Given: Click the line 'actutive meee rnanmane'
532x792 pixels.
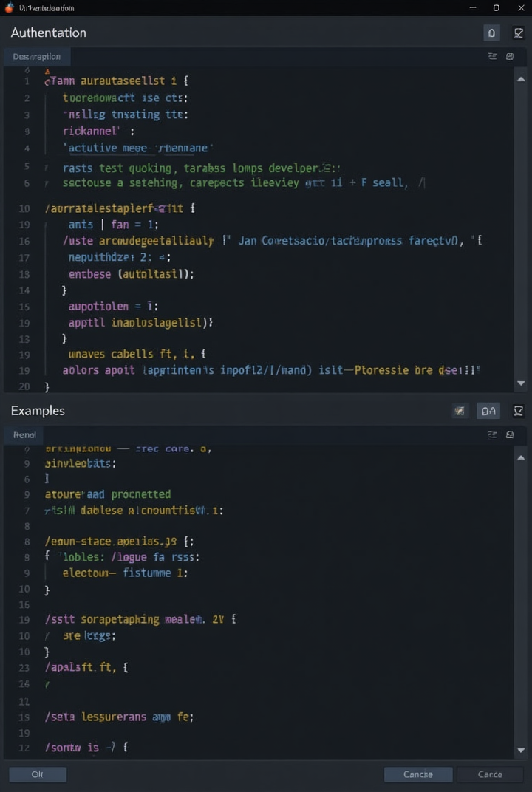Looking at the screenshot, I should click(137, 148).
